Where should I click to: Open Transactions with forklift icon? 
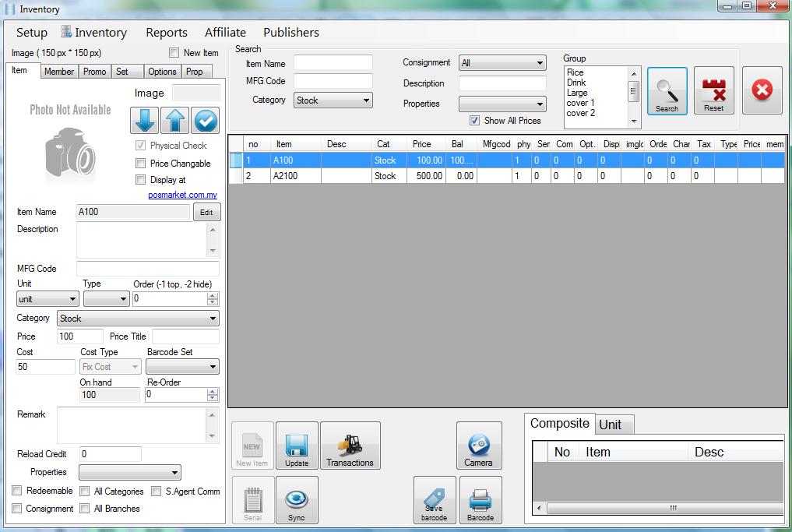tap(350, 447)
